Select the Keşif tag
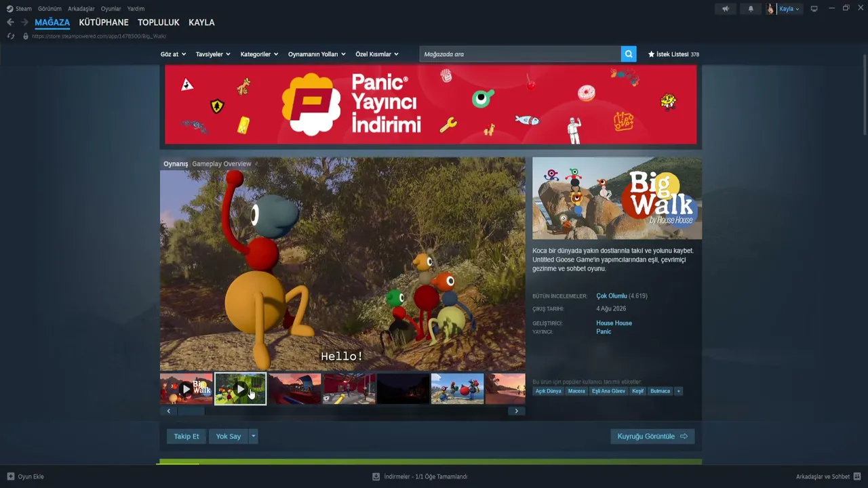This screenshot has width=868, height=488. 637,391
